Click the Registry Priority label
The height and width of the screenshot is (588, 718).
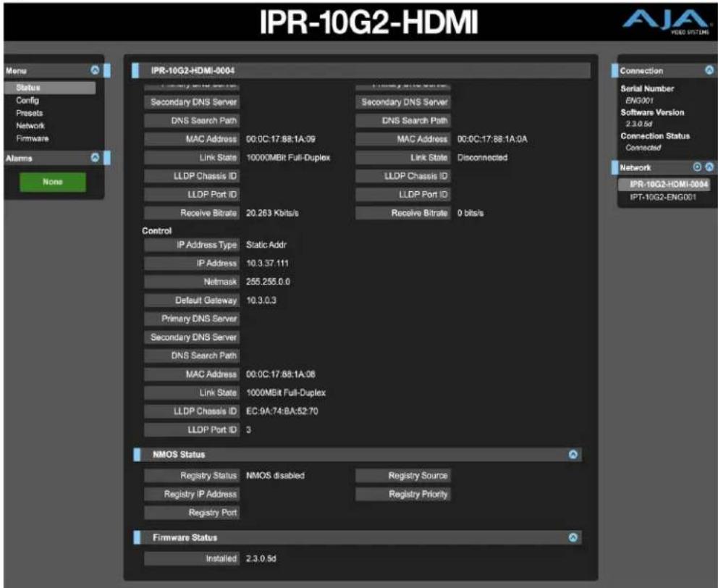pyautogui.click(x=403, y=494)
